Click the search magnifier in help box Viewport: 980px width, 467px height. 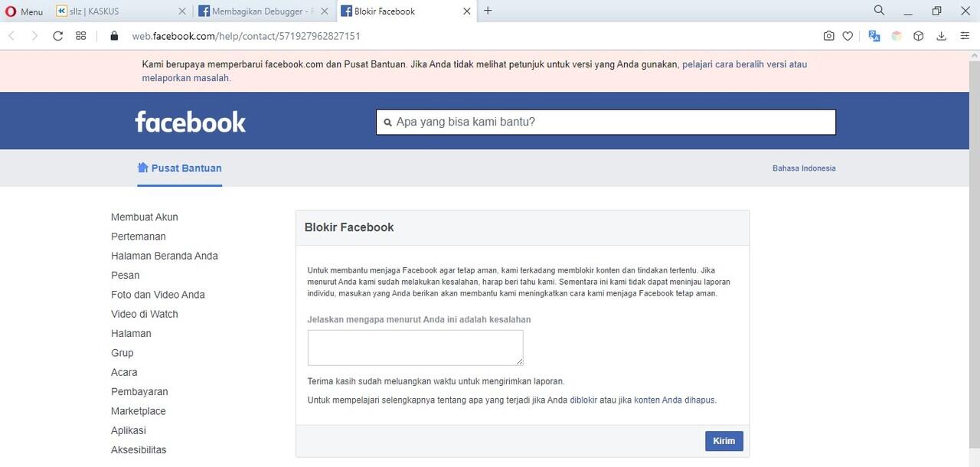point(388,122)
